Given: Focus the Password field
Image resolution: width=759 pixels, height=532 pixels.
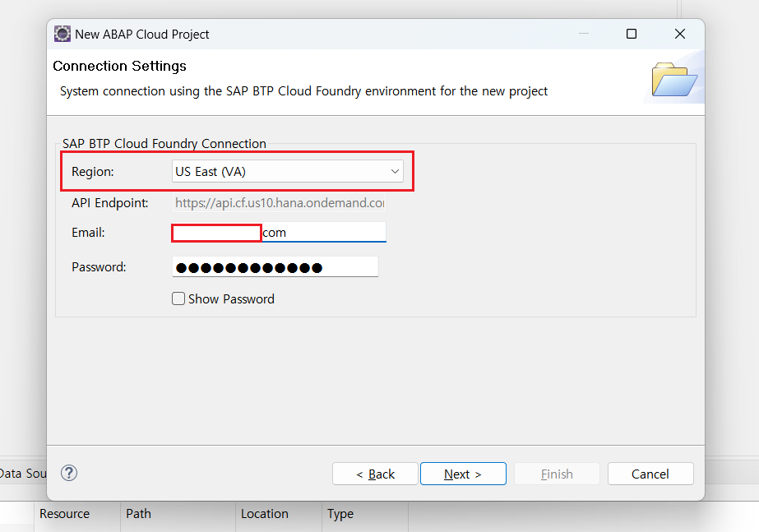Looking at the screenshot, I should [275, 266].
